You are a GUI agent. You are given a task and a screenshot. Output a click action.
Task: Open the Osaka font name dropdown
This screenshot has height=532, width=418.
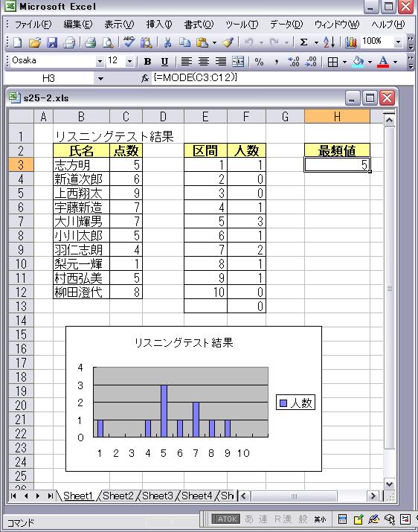coord(100,62)
